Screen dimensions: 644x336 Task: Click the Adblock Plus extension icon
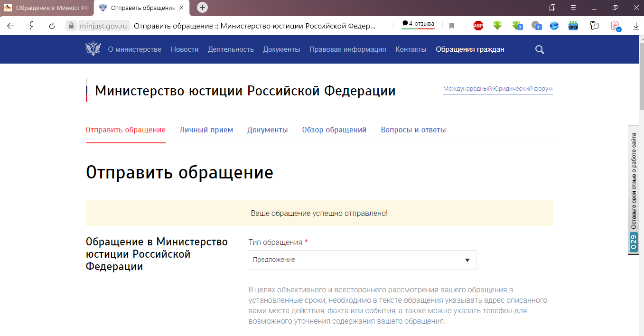[x=478, y=26]
